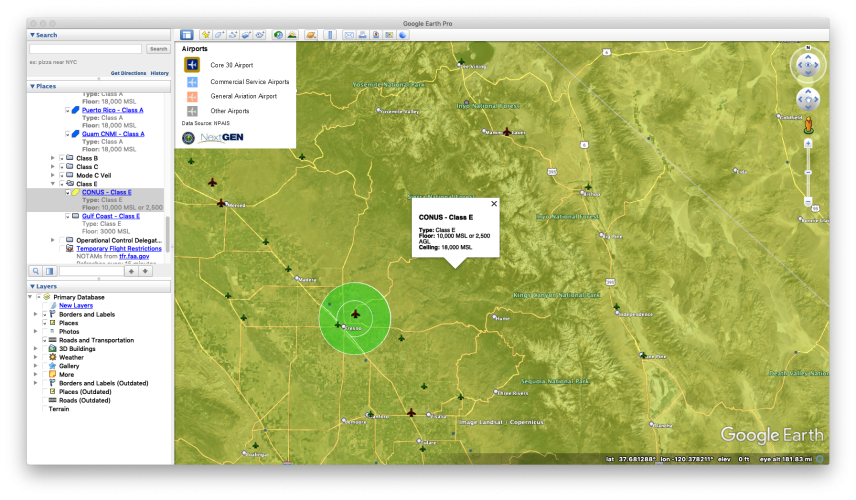Toggle the Class B folder checkbox
This screenshot has height=500, width=856.
pyautogui.click(x=62, y=158)
